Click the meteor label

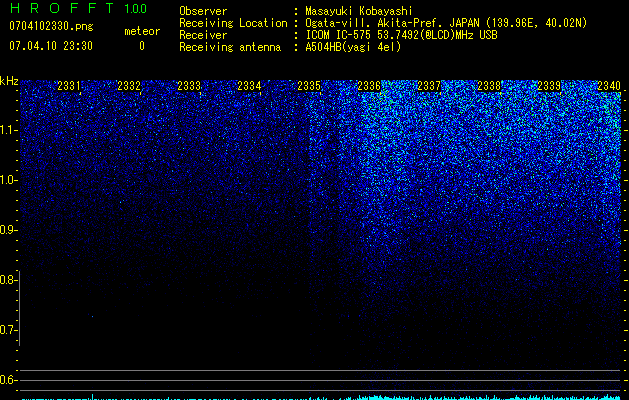142,31
